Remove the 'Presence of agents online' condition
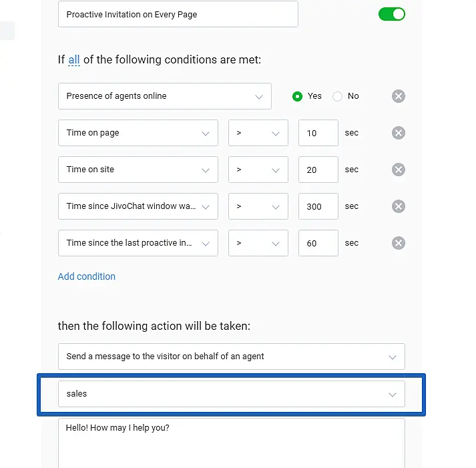Viewport: 476px width, 468px height. tap(398, 96)
